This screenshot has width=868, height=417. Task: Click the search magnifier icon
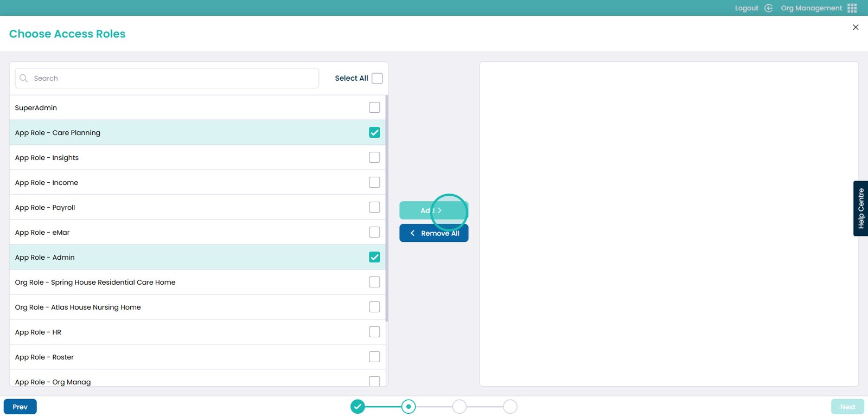point(23,78)
